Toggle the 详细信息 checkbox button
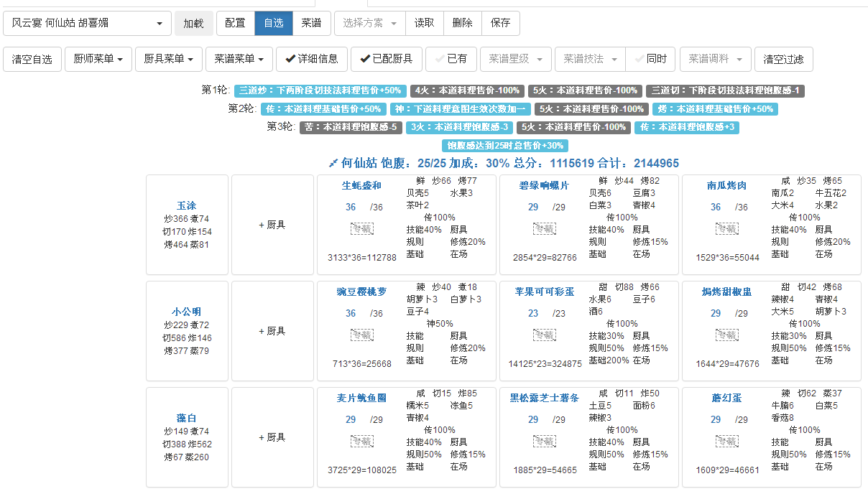Screen dimensions: 868x494 [x=312, y=59]
